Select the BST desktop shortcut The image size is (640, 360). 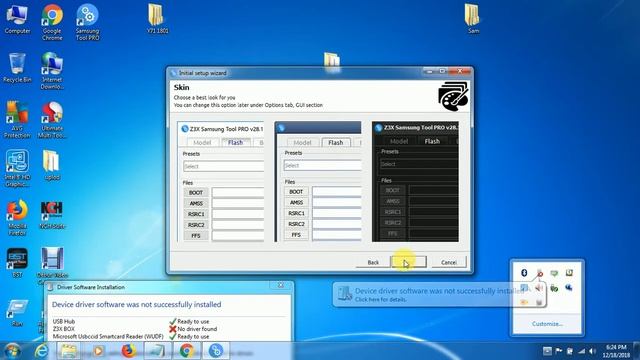pos(17,263)
